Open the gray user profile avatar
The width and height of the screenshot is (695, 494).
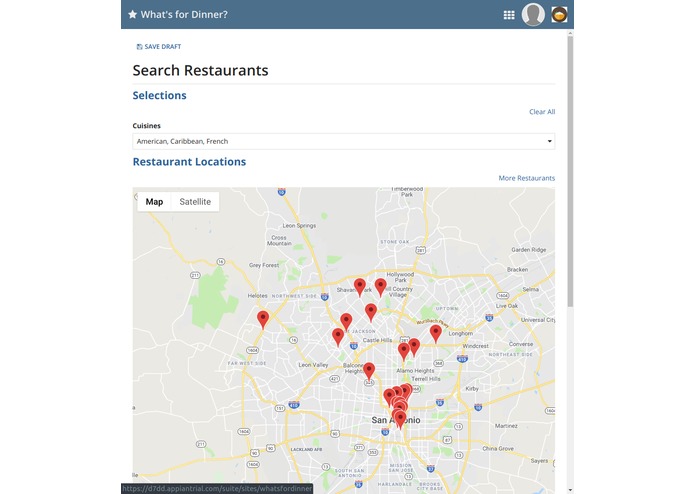(533, 15)
